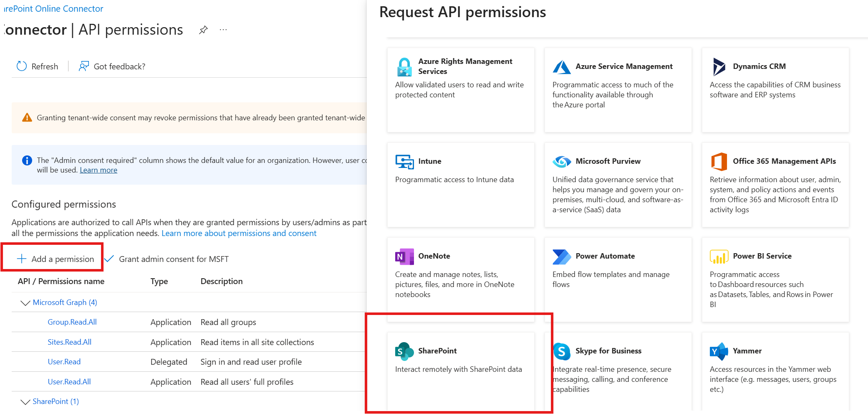Click the Azure Rights Management Services icon
Screen dimensions: 868x414
[x=404, y=67]
